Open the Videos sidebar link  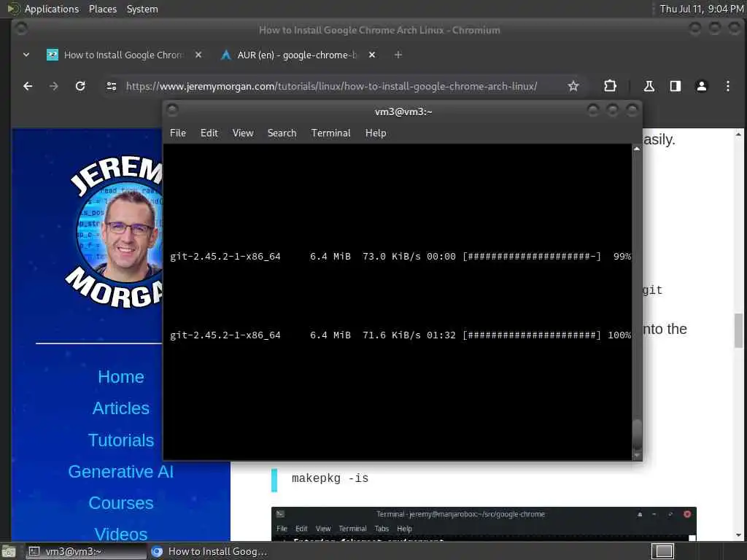point(121,534)
